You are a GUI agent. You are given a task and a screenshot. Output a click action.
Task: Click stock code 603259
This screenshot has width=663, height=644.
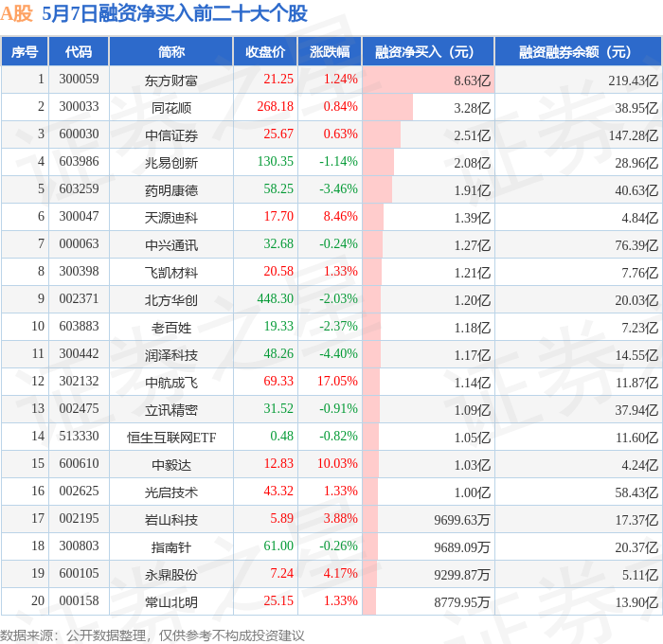coord(79,188)
